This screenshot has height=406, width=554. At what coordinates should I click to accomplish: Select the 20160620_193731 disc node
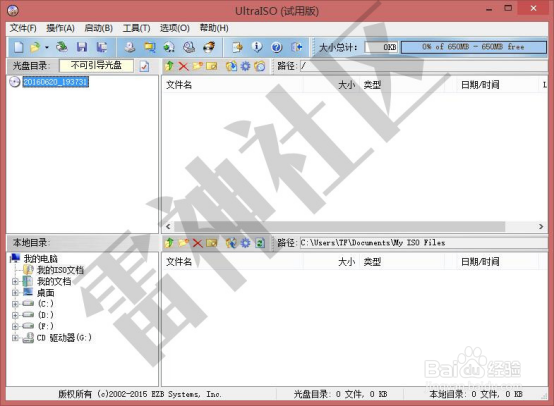coord(55,82)
